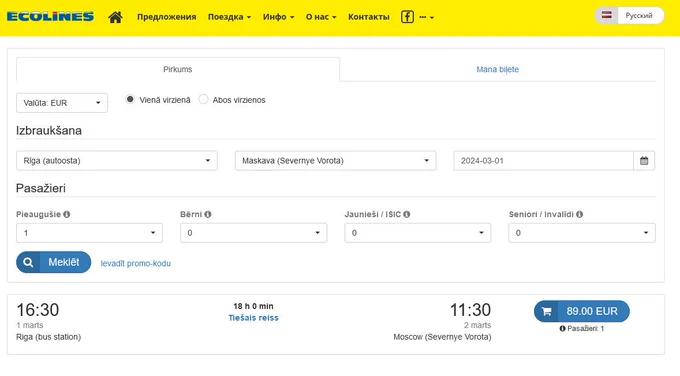Screen dimensions: 680x376
Task: Buy the ticket for 89.00 EUR
Action: tap(582, 311)
